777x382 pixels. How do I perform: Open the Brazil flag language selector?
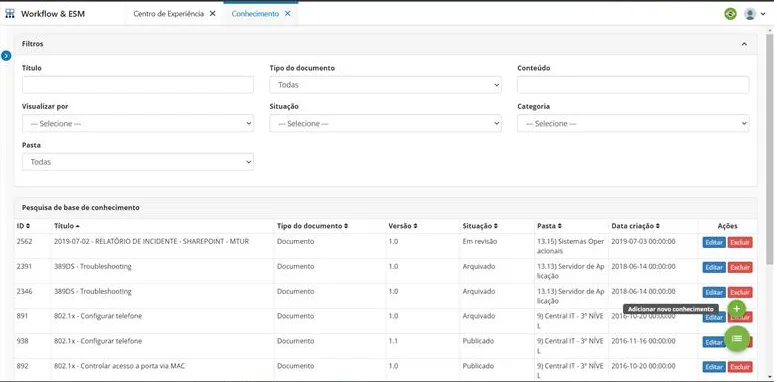pyautogui.click(x=730, y=14)
